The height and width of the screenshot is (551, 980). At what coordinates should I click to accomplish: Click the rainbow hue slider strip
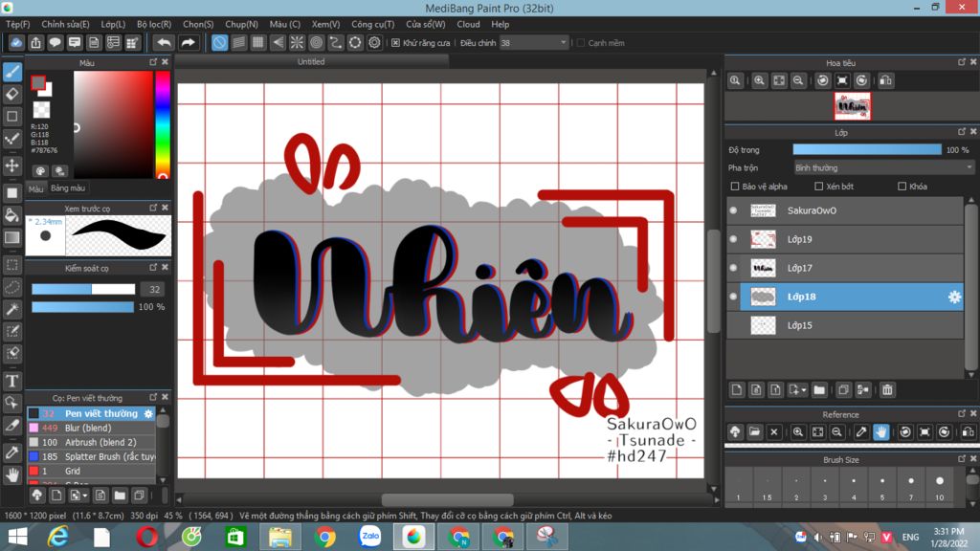click(163, 125)
